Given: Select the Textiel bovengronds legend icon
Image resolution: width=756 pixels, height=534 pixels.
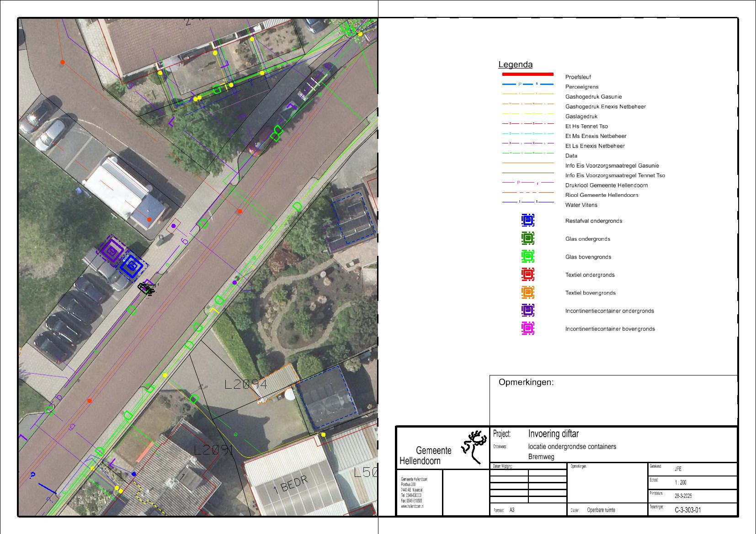Looking at the screenshot, I should pos(528,292).
